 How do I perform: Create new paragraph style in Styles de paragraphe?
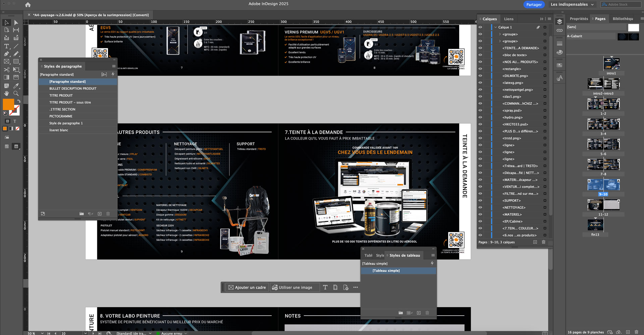(100, 214)
